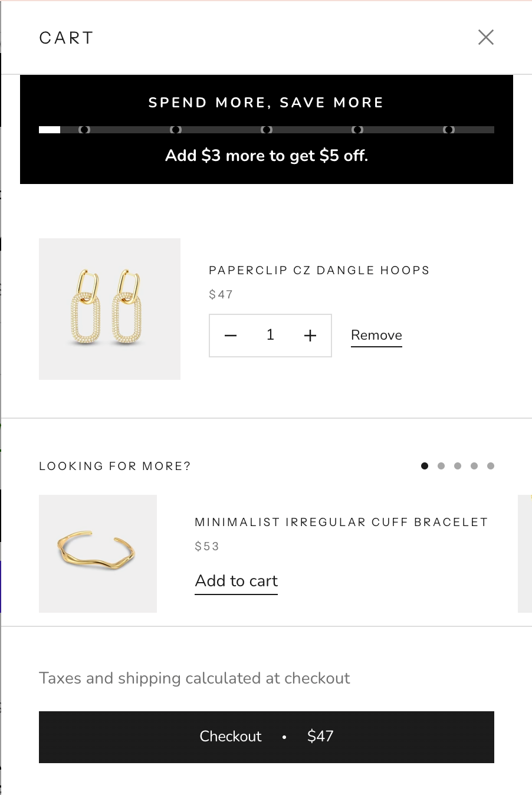Open the Minimalist Irregular Cuff Bracelet title

(341, 523)
